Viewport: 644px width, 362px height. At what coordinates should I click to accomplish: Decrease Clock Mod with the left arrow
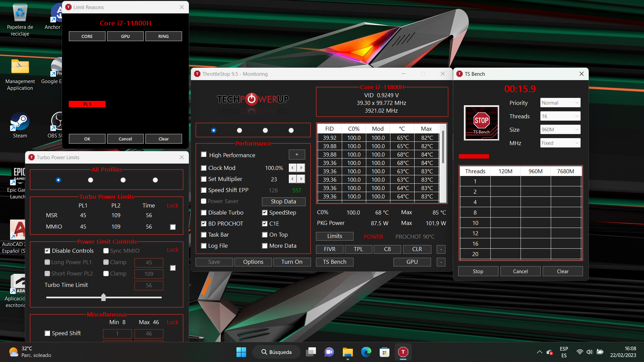292,168
